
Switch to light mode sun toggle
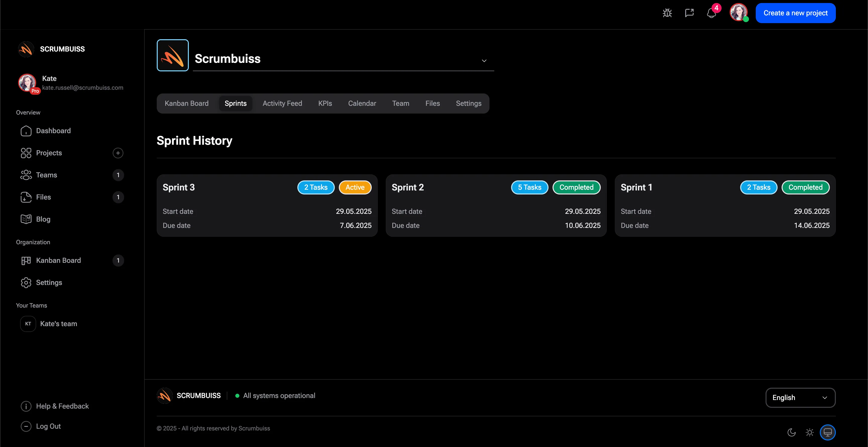pyautogui.click(x=809, y=432)
